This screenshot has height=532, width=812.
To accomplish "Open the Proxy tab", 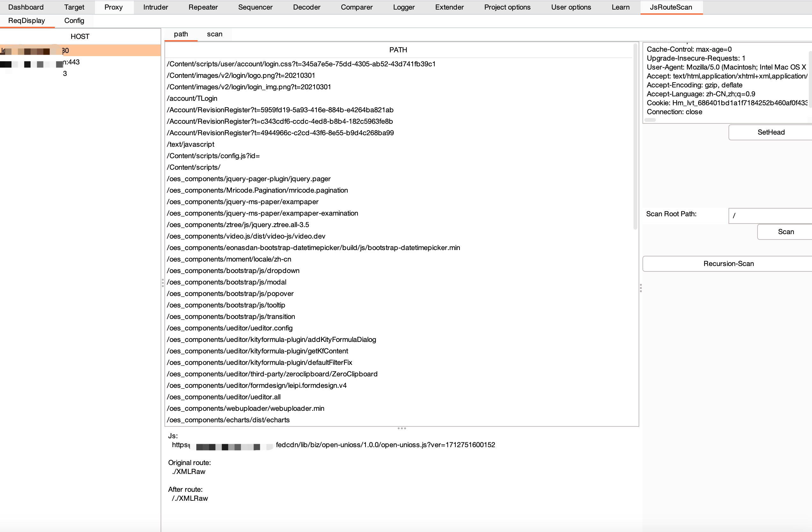I will (x=113, y=7).
